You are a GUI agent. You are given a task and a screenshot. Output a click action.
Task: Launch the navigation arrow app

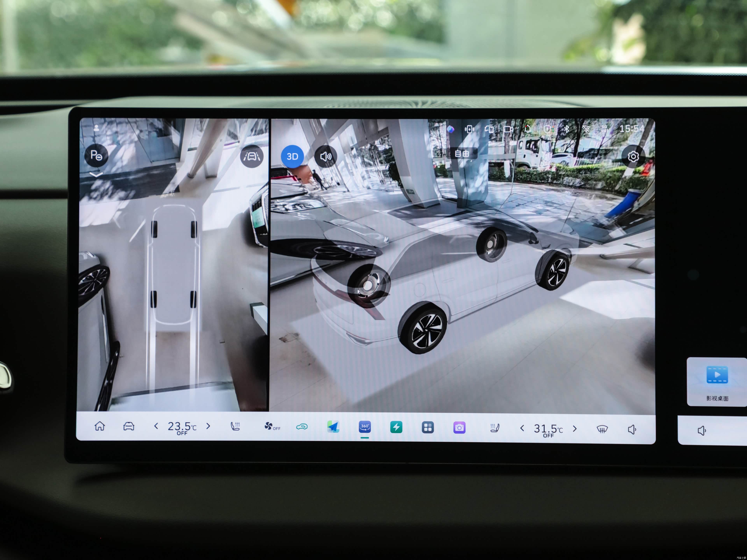(x=333, y=427)
